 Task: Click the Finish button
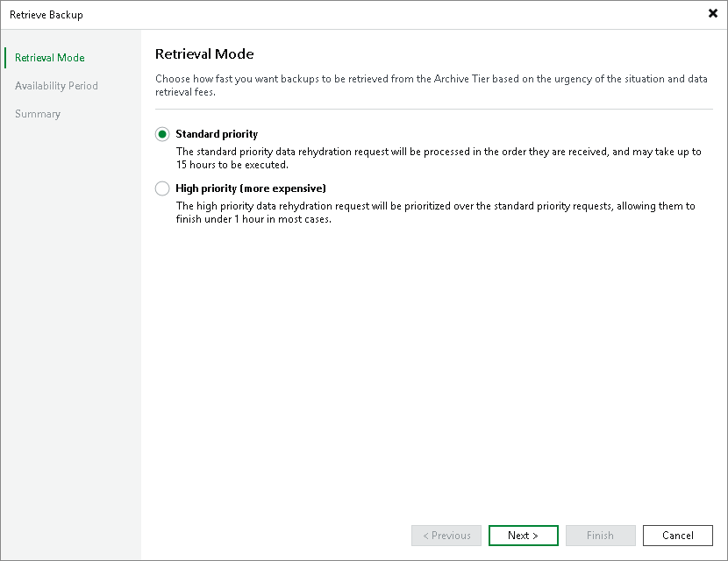click(600, 536)
